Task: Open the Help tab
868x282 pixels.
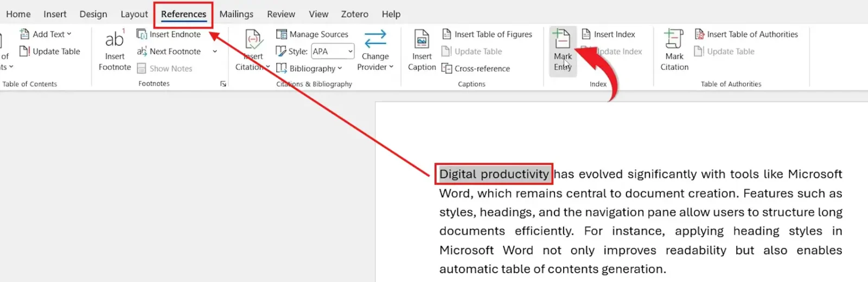Action: click(391, 14)
